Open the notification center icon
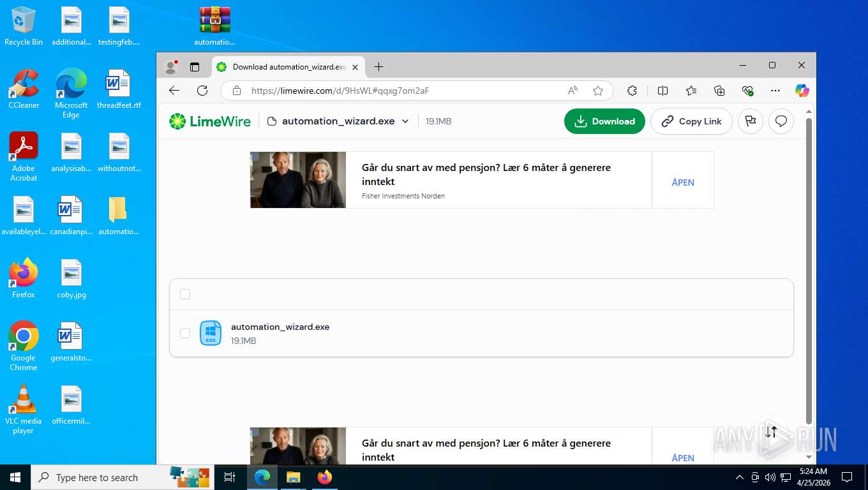 847,477
